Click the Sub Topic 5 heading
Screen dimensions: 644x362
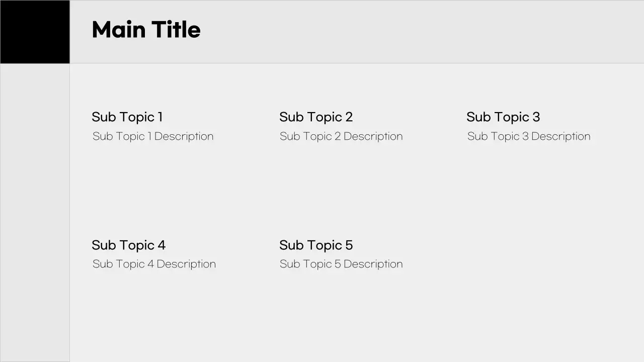[316, 245]
